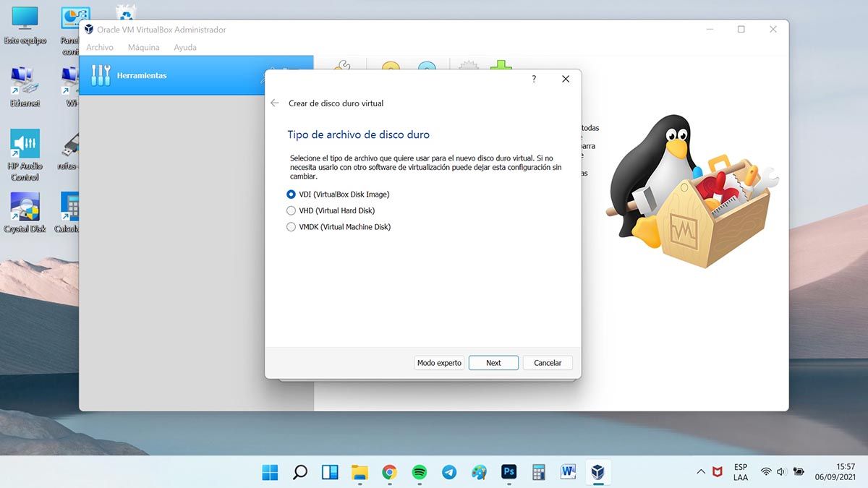Screen dimensions: 868x488
Task: Open the Archivo menu
Action: pyautogui.click(x=100, y=48)
